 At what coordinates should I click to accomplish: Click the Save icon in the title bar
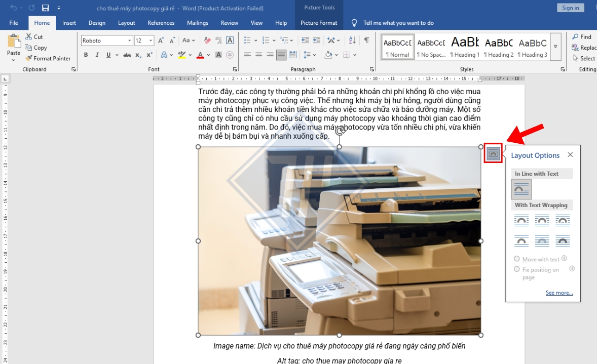[45, 8]
